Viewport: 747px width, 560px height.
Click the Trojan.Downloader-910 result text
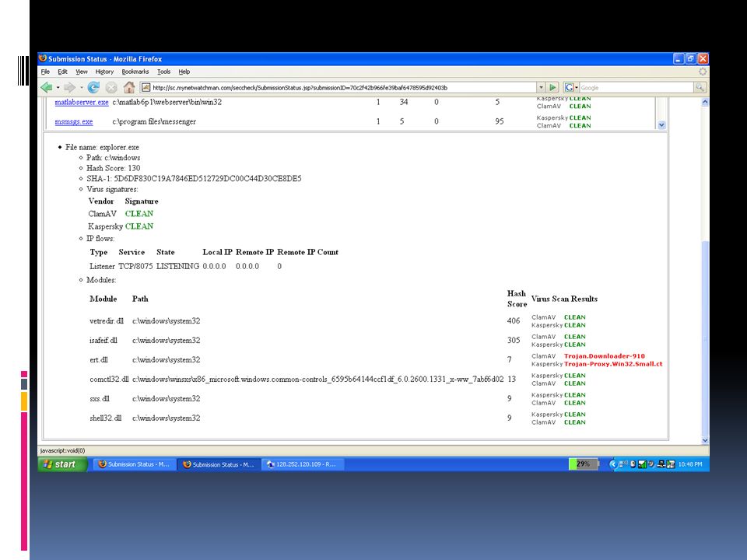point(604,356)
